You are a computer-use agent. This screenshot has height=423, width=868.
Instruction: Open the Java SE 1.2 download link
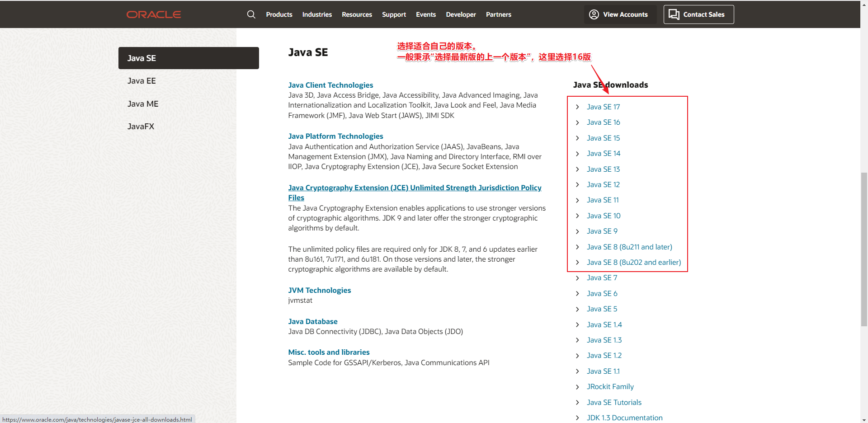604,355
